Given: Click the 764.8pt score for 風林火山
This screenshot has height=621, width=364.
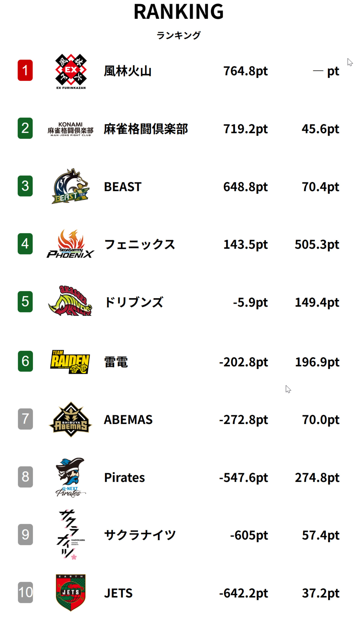Looking at the screenshot, I should pos(245,71).
